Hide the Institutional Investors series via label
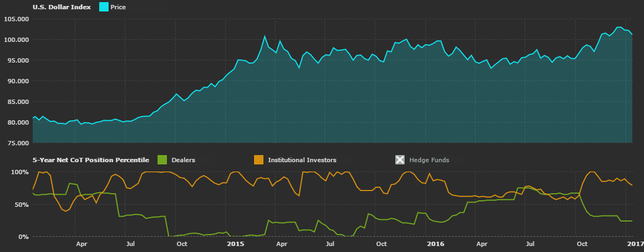This screenshot has width=644, height=252. click(302, 160)
